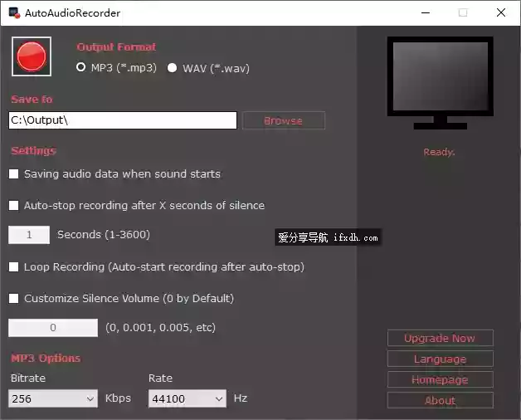
Task: Click Browse to choose output folder
Action: [x=284, y=120]
